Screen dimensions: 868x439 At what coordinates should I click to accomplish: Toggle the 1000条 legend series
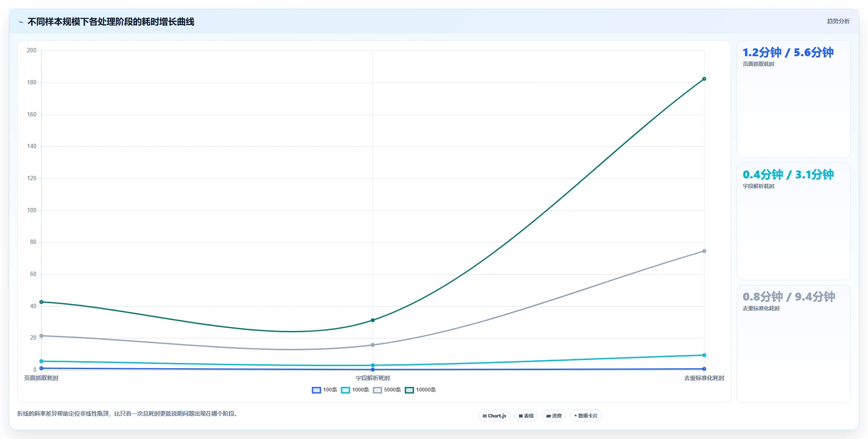[x=355, y=390]
